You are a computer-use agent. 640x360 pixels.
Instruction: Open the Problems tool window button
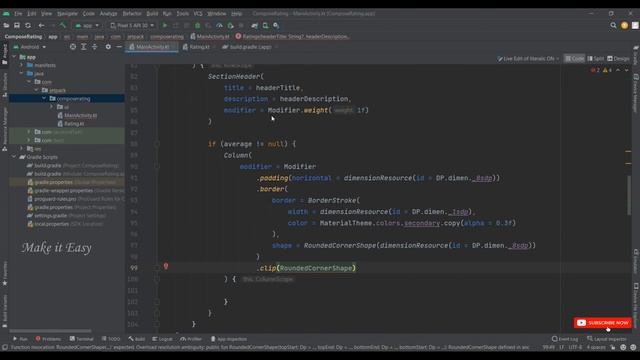pos(48,339)
